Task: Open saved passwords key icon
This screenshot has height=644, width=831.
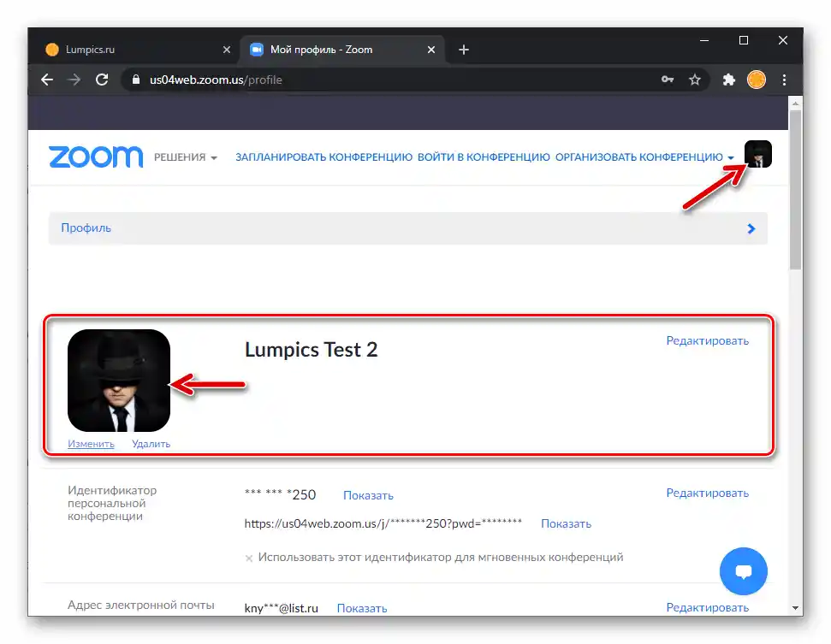Action: point(668,80)
